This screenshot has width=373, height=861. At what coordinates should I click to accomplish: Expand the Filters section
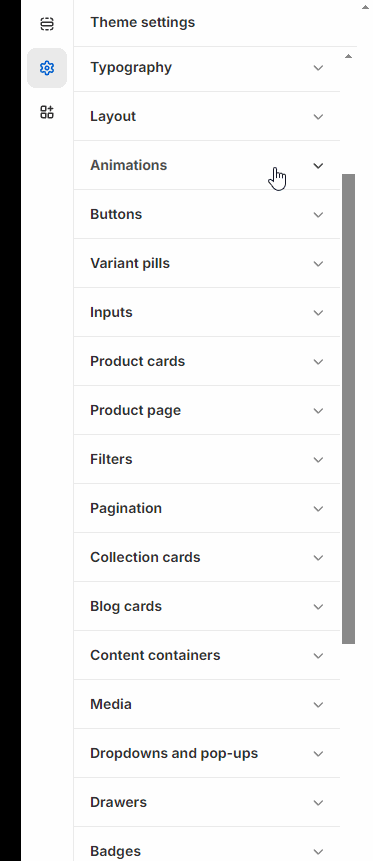pyautogui.click(x=207, y=459)
